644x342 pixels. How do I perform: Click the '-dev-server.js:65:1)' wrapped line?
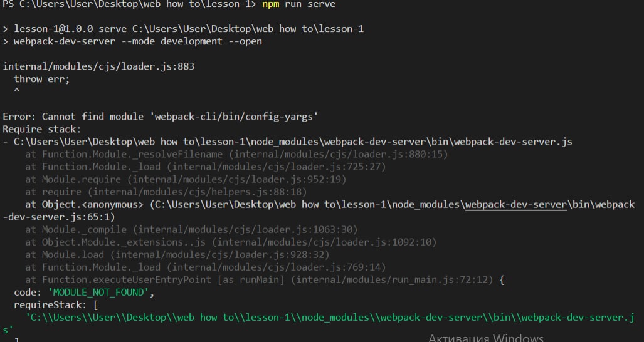tap(59, 217)
